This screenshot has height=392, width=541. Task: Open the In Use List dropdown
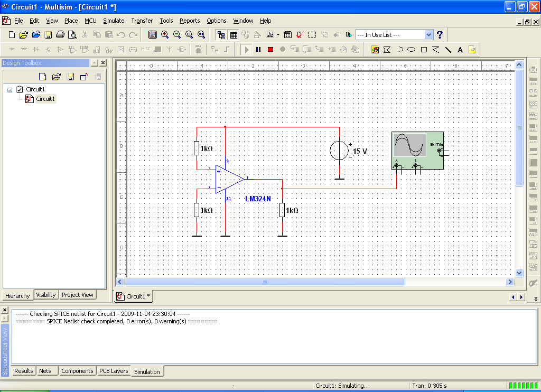[x=428, y=34]
